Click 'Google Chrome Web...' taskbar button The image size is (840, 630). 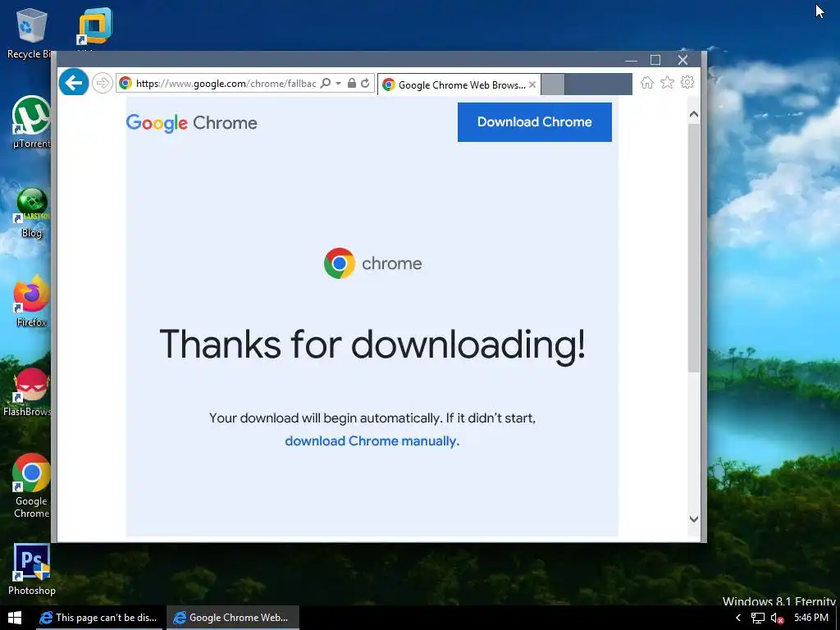point(232,618)
